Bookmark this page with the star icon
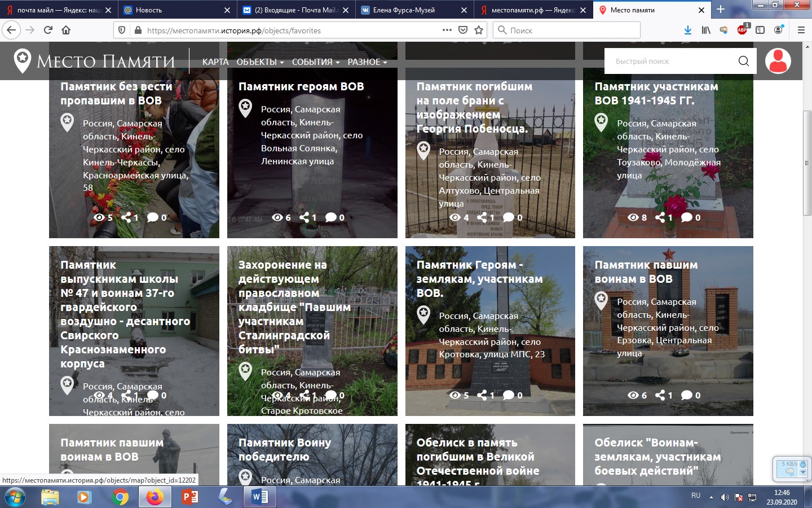The height and width of the screenshot is (508, 812). pos(479,30)
